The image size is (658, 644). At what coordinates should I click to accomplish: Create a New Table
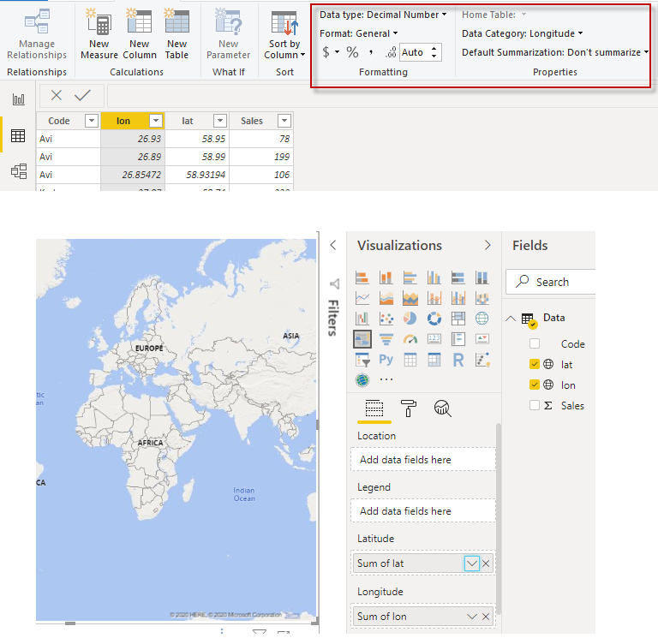pyautogui.click(x=176, y=35)
